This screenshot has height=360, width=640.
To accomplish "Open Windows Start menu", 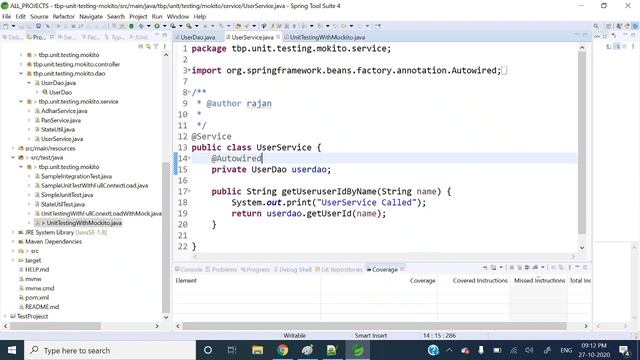I will pos(12,350).
